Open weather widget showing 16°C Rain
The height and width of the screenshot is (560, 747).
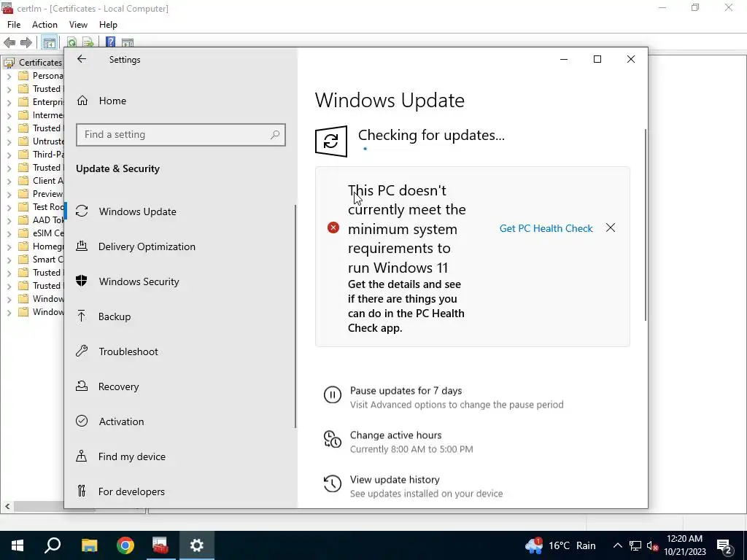click(x=561, y=545)
